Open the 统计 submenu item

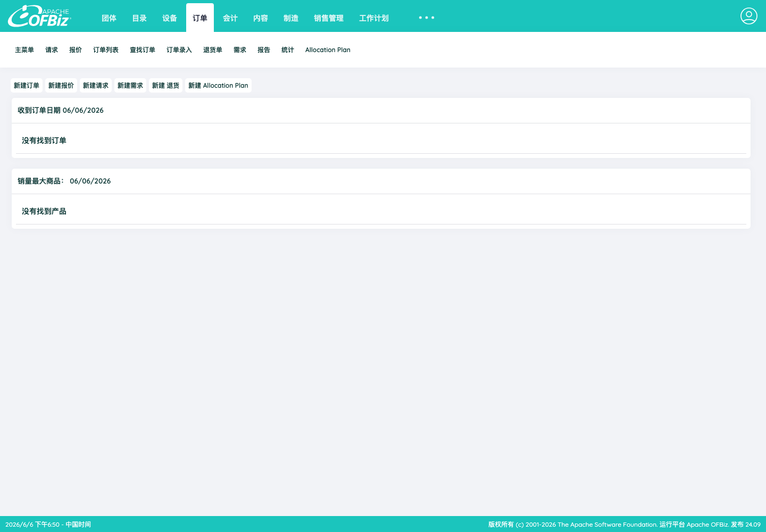(x=288, y=50)
